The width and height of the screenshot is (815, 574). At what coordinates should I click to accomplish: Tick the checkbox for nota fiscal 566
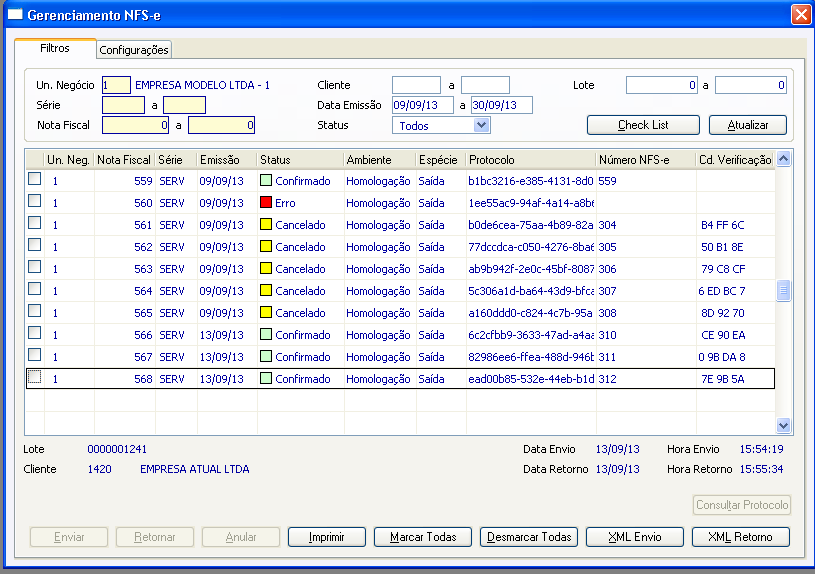point(35,333)
